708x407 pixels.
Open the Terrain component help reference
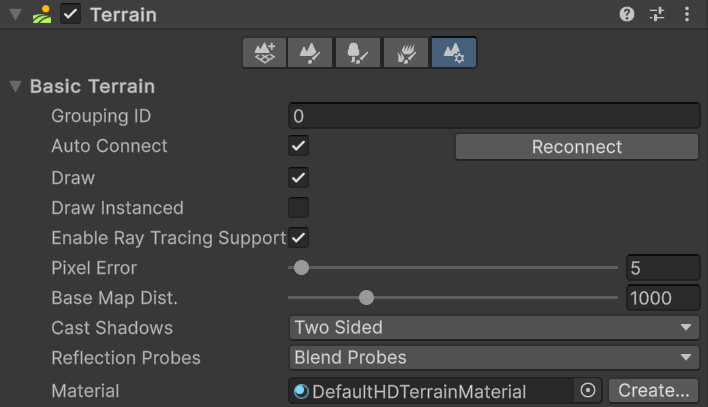coord(627,15)
